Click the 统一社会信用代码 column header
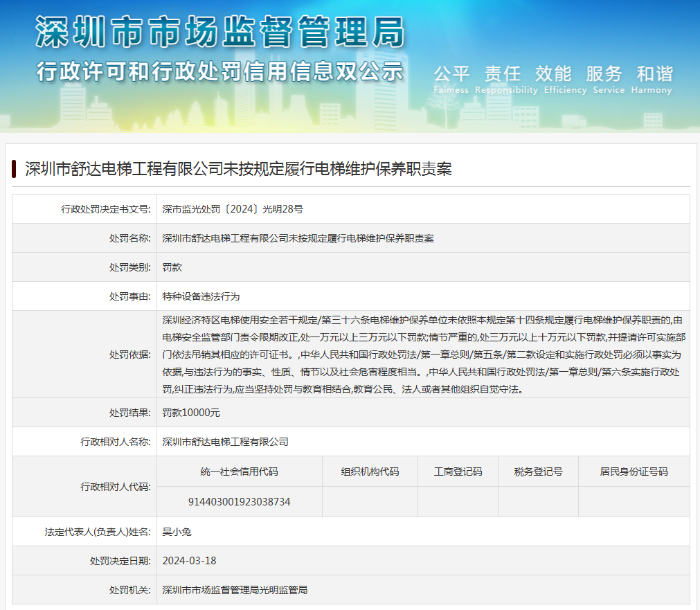 (240, 472)
